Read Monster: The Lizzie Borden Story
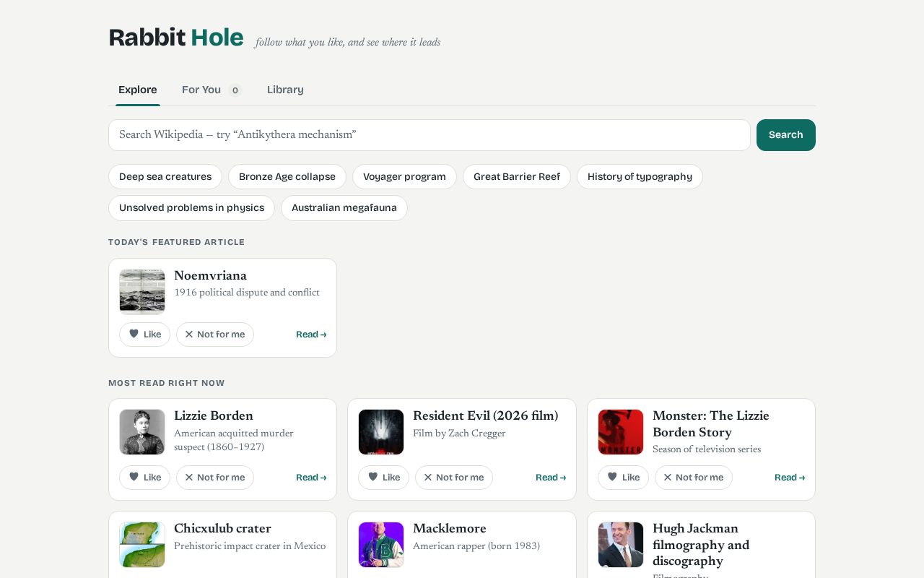 pos(790,478)
